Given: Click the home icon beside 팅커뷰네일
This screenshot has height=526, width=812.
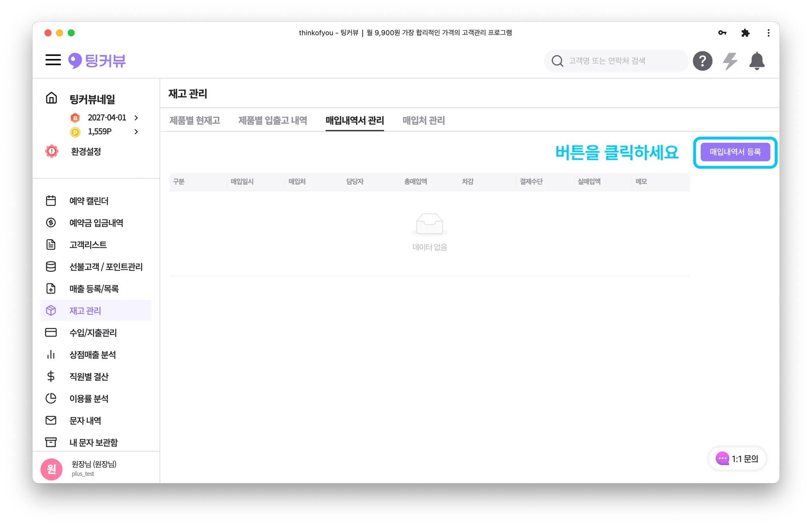Looking at the screenshot, I should (52, 98).
